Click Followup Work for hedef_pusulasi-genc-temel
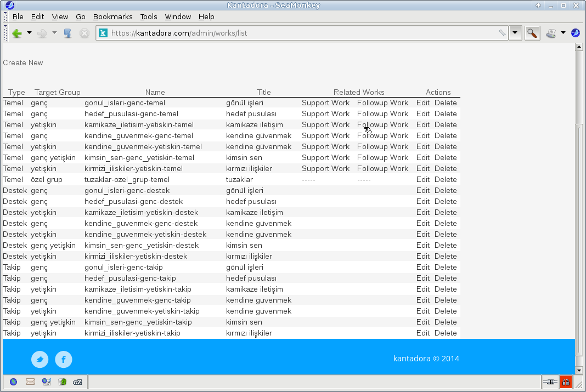The height and width of the screenshot is (392, 586). [382, 113]
